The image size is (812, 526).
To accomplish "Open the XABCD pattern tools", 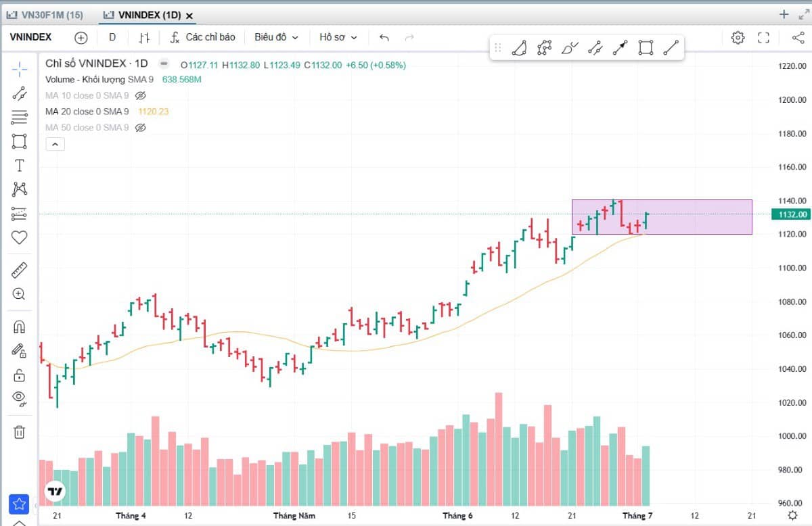I will pos(19,189).
